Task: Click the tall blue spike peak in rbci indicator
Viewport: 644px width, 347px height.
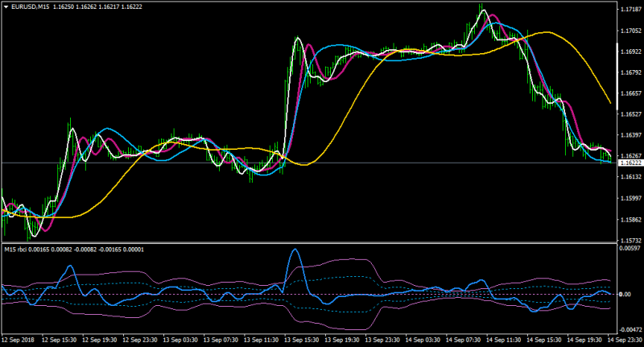Action: 295,250
